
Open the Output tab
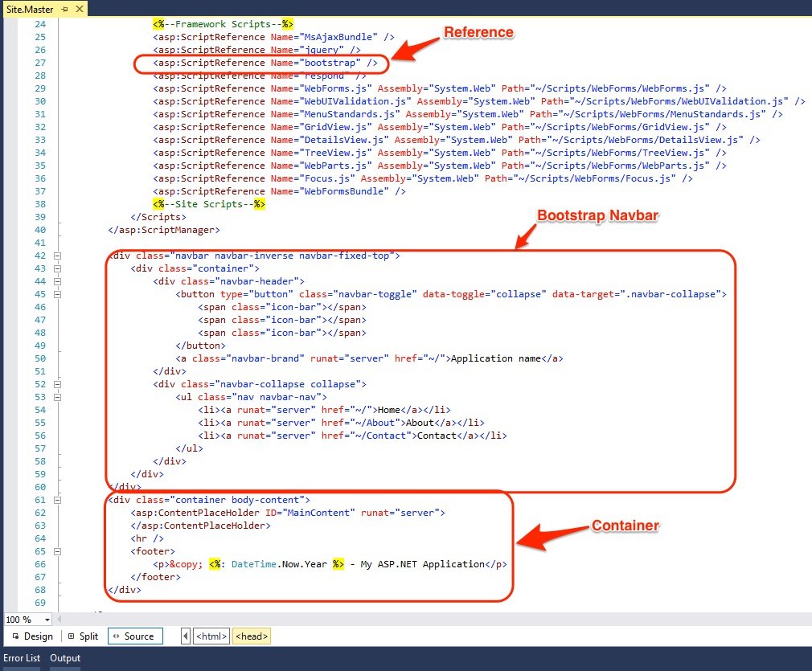tap(64, 658)
